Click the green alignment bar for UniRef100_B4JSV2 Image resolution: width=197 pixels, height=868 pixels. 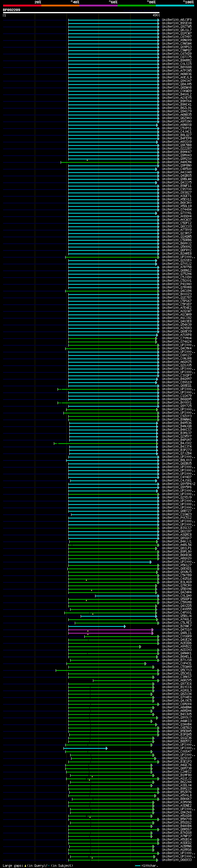coord(106,443)
